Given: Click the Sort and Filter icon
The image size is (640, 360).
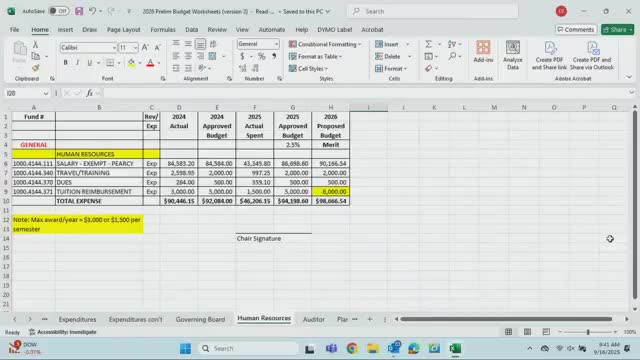Looking at the screenshot, I should click(452, 44).
